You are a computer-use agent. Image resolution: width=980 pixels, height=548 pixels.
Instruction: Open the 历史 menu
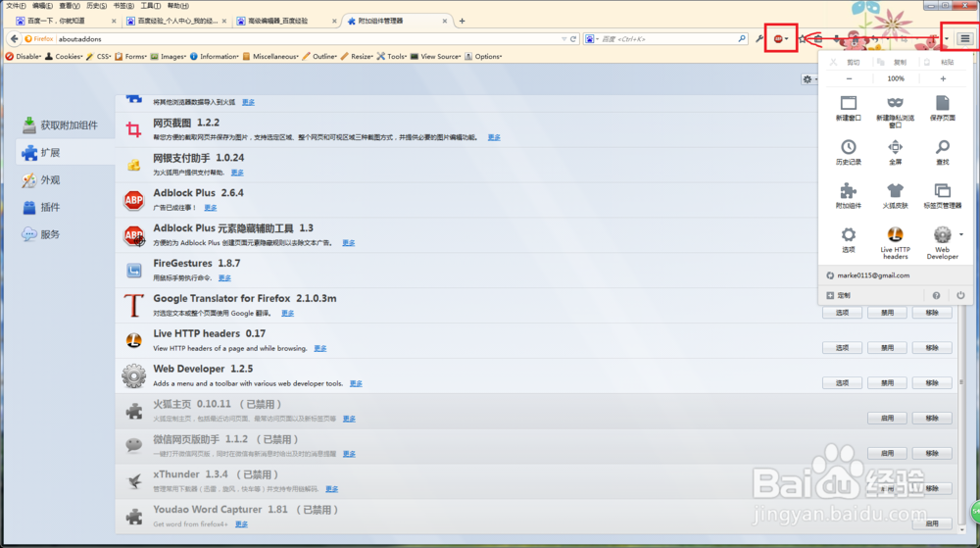point(96,6)
